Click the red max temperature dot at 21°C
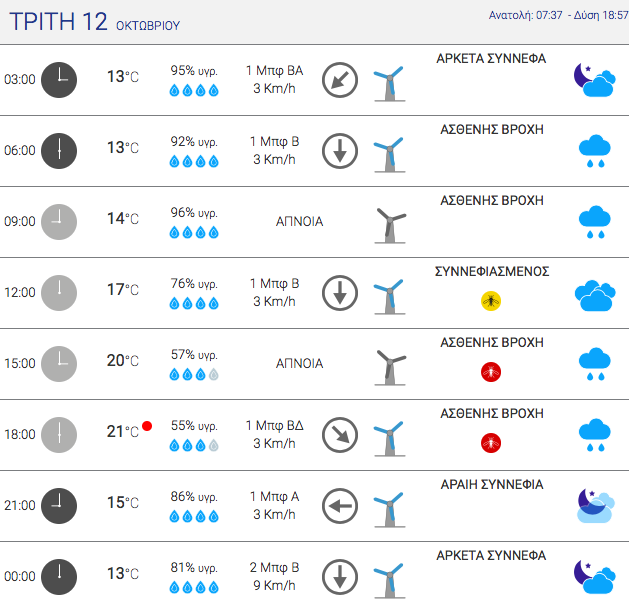 [x=147, y=426]
